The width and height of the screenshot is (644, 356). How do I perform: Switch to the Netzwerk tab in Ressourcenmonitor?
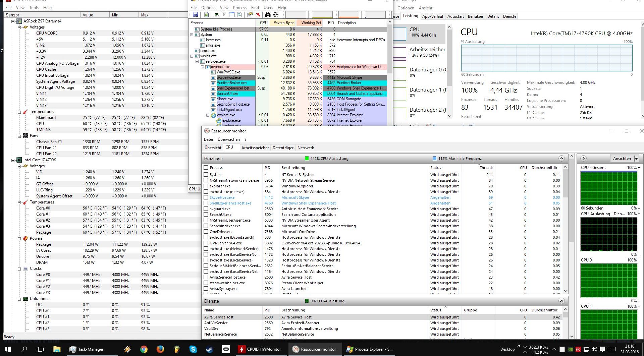tap(306, 148)
